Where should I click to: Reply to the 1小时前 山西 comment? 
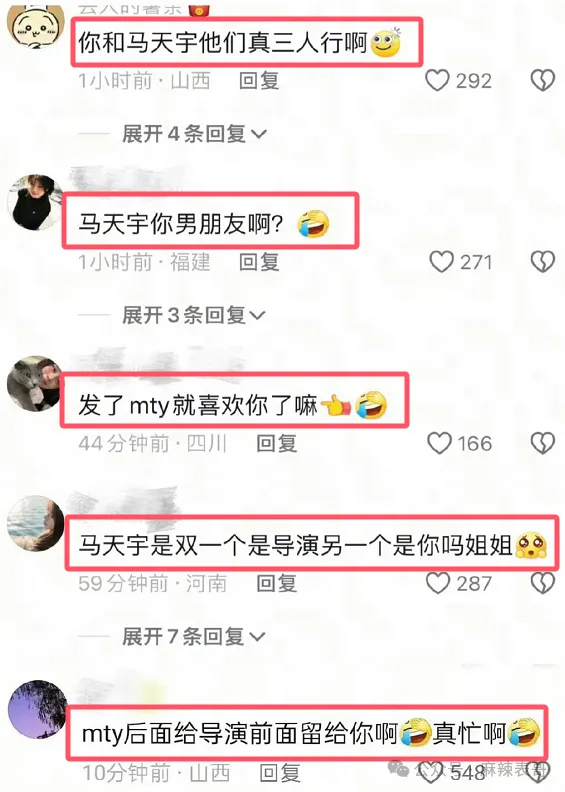point(259,80)
